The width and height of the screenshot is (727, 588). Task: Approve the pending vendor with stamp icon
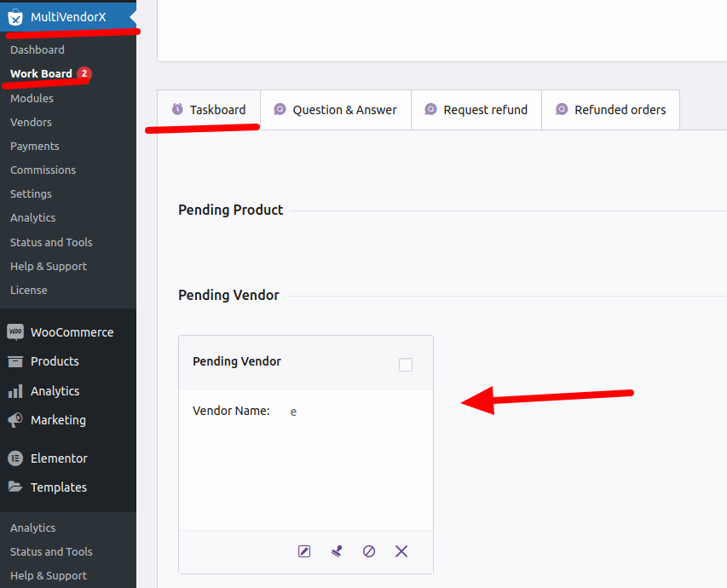point(337,551)
